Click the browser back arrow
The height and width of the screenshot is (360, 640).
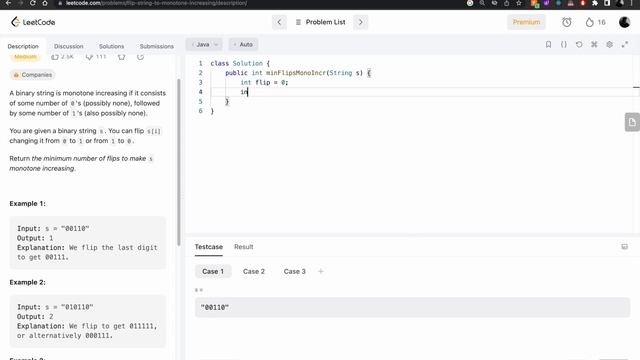[8, 3]
